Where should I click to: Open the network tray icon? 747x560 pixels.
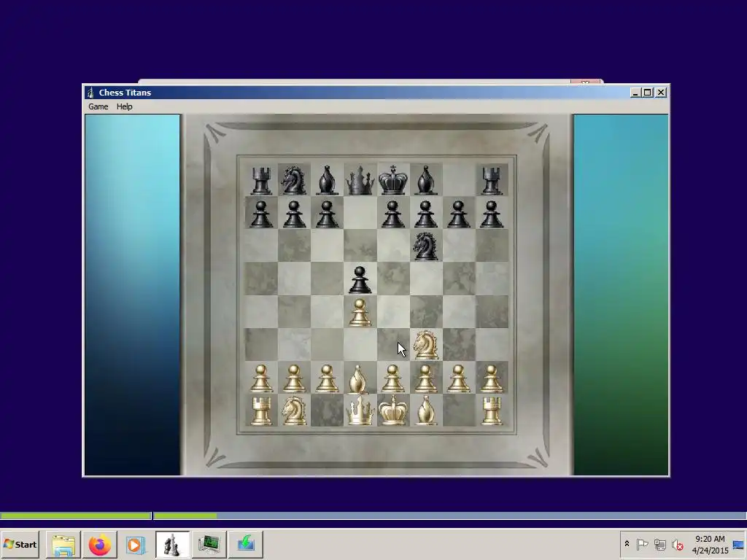pos(659,544)
